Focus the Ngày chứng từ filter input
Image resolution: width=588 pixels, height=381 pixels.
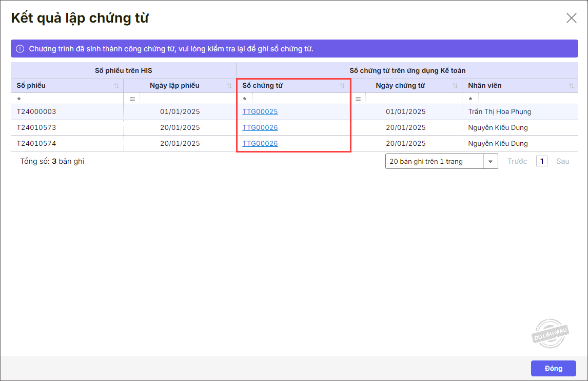tap(413, 99)
